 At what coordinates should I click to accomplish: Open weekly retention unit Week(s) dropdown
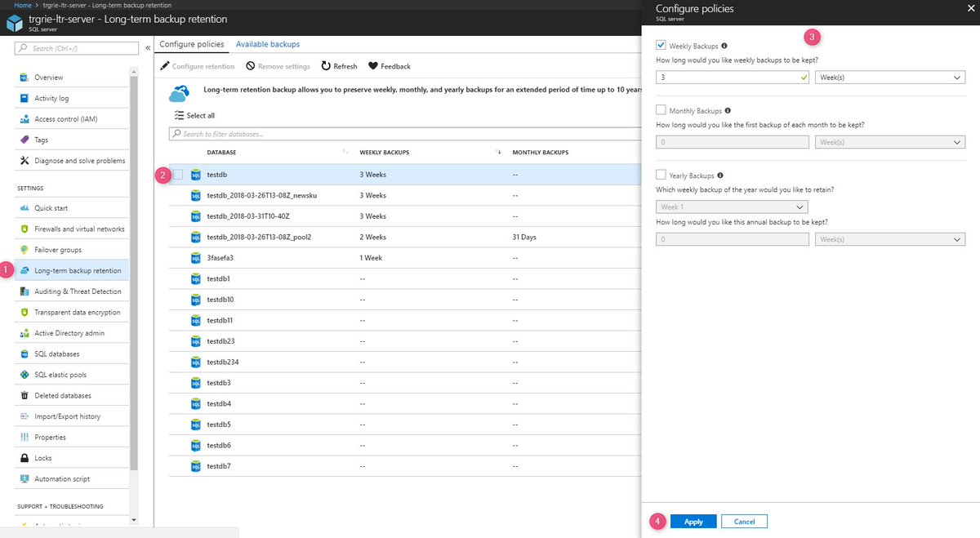click(890, 78)
